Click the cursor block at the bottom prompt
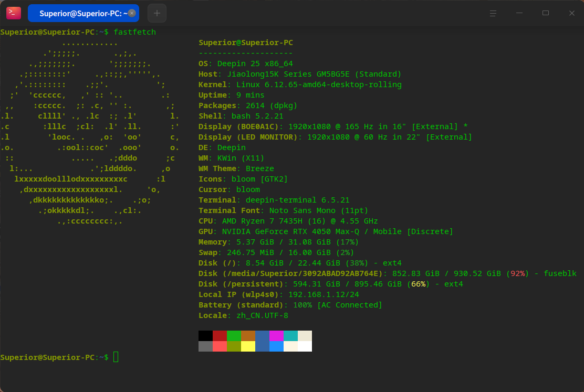This screenshot has height=392, width=584. coord(116,357)
